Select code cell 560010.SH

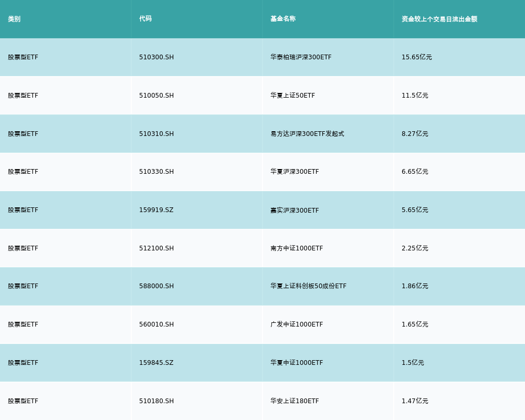click(x=156, y=324)
